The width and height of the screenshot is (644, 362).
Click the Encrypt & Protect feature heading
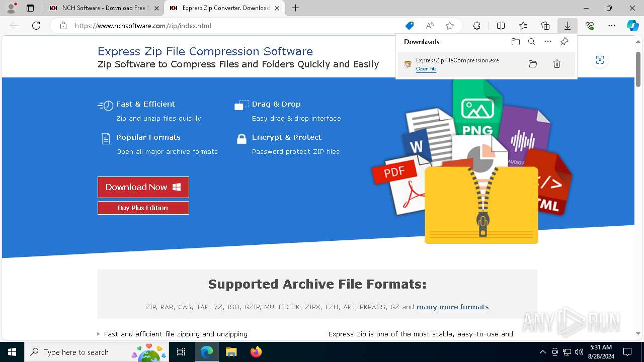click(x=287, y=137)
